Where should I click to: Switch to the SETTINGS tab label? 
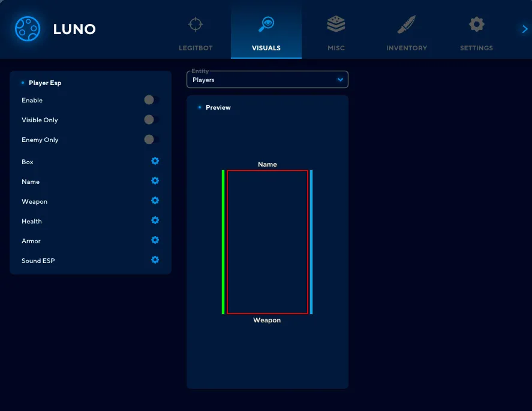[x=476, y=48]
